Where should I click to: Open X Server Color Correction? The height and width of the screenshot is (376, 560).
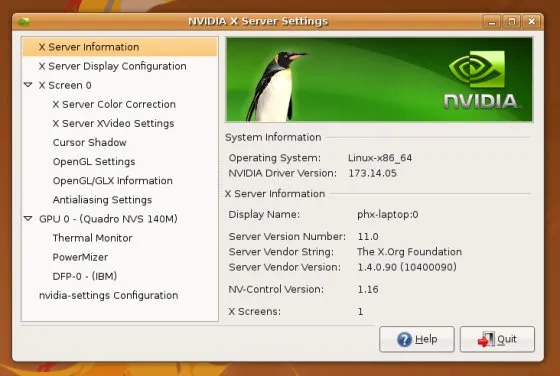(x=114, y=104)
